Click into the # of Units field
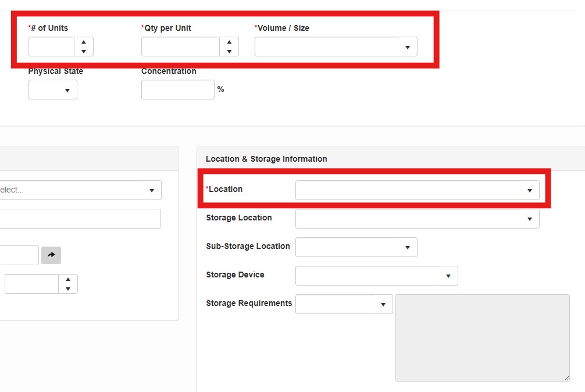This screenshot has width=585, height=392. (51, 47)
